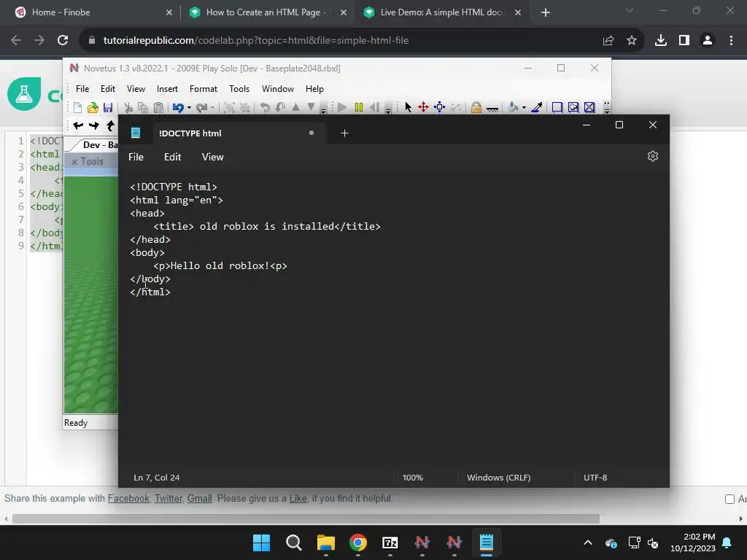The width and height of the screenshot is (747, 560).
Task: Click Save floppy icon in Novetus toolbar
Action: click(x=108, y=108)
